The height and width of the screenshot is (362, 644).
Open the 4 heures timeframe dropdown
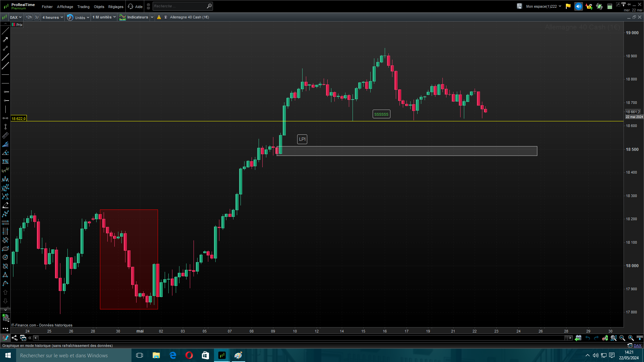point(52,17)
